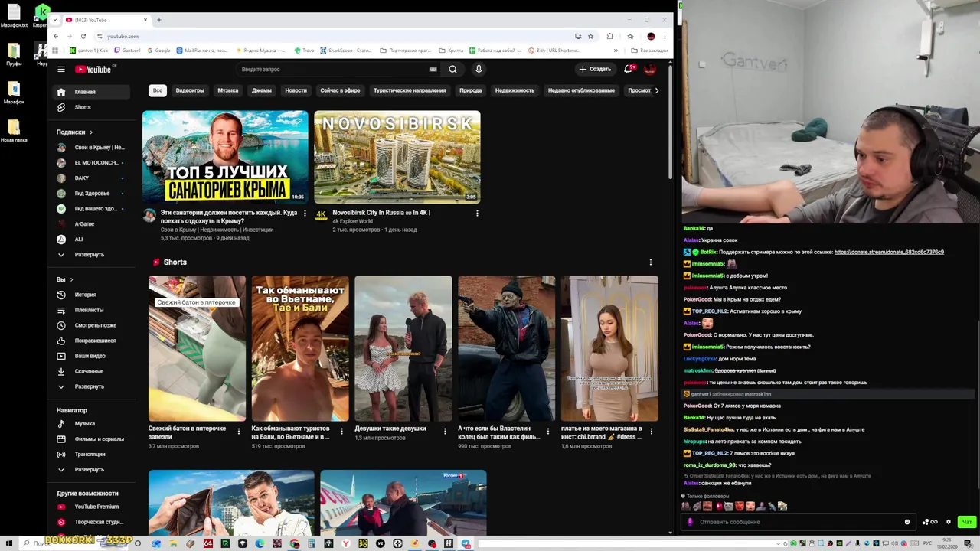Open Трансляции in sidebar

[92, 454]
